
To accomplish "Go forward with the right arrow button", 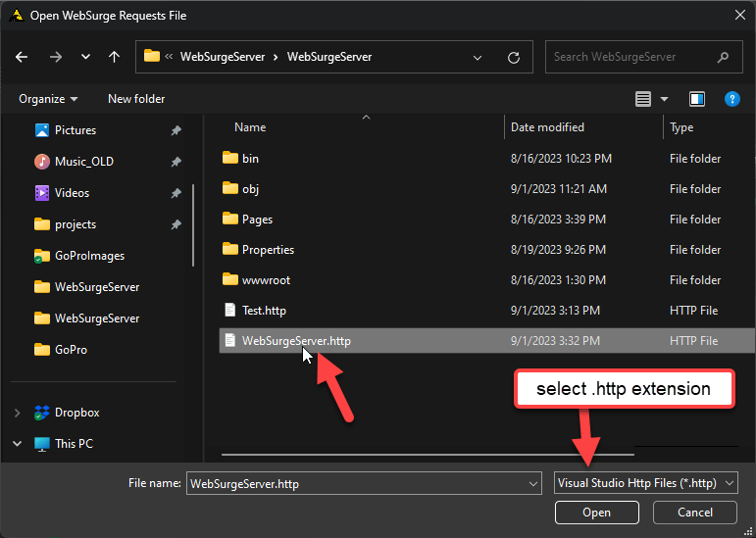I will pos(56,57).
